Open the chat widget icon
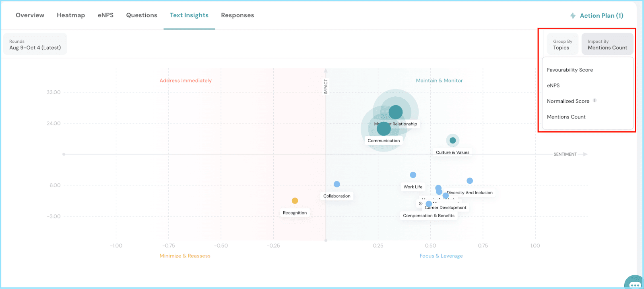Screen dimensions: 644x289 (634, 283)
